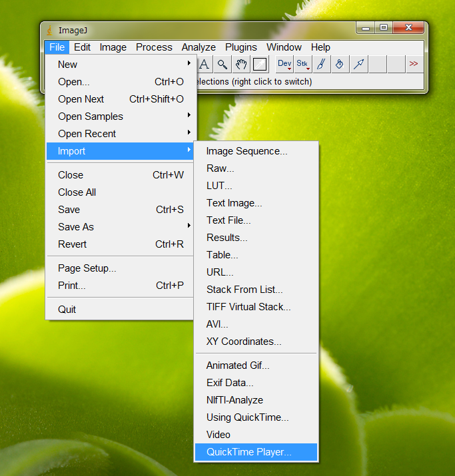Viewport: 455px width, 476px height.
Task: Select Results... import option
Action: pyautogui.click(x=256, y=238)
